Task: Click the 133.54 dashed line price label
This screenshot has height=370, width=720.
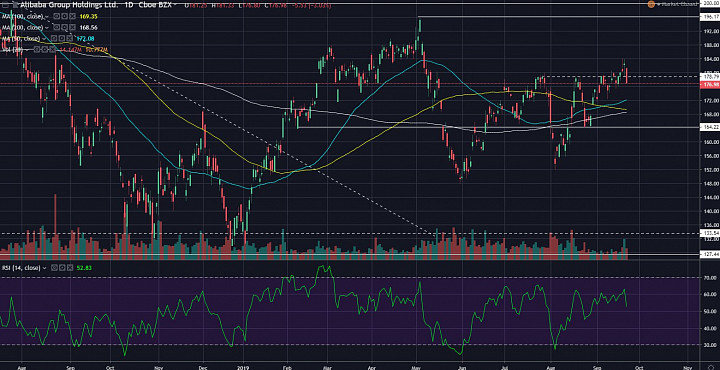Action: 710,233
